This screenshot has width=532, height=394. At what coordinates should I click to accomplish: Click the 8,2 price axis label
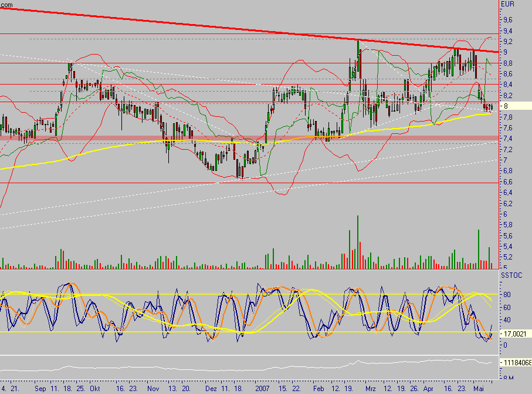click(x=508, y=96)
